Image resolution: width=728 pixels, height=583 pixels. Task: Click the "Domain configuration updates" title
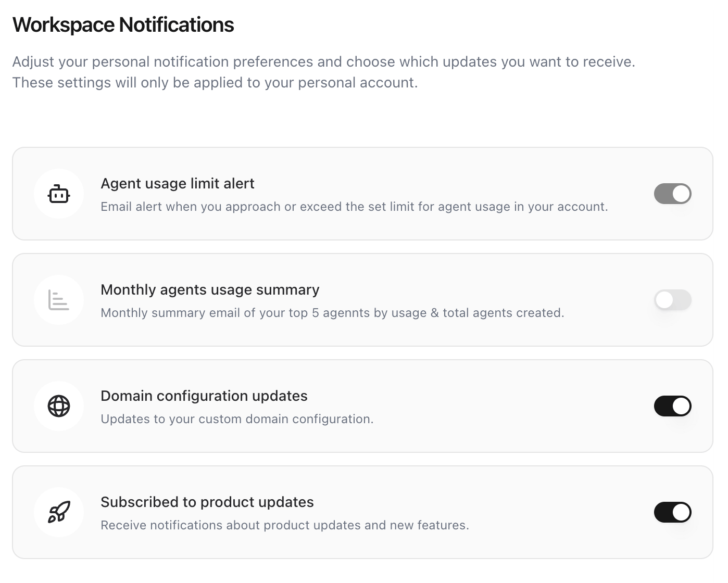click(204, 396)
